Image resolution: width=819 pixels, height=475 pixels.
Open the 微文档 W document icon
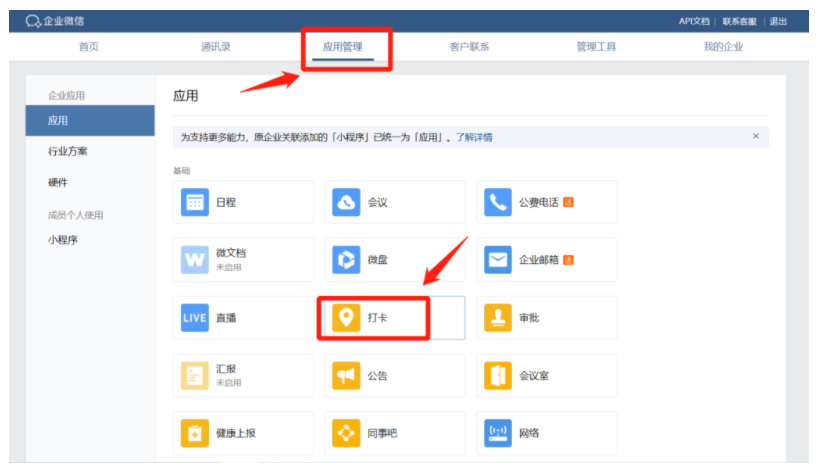point(195,260)
